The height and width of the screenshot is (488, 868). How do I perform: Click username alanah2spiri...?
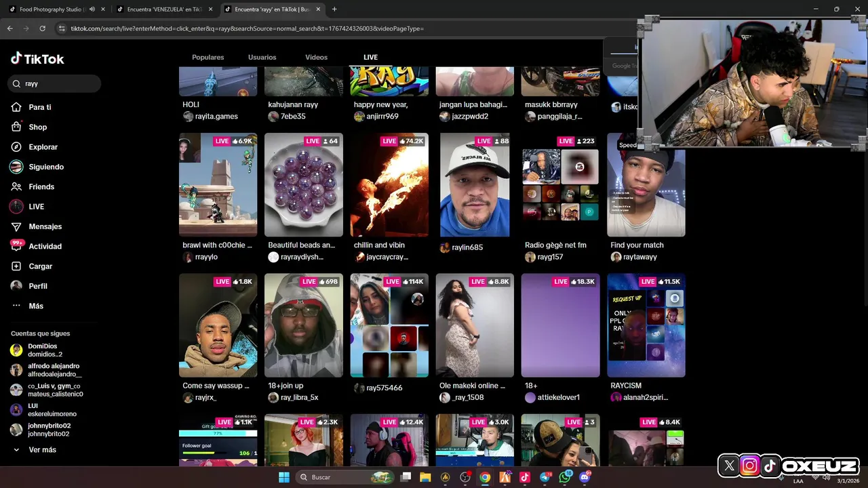click(x=646, y=397)
